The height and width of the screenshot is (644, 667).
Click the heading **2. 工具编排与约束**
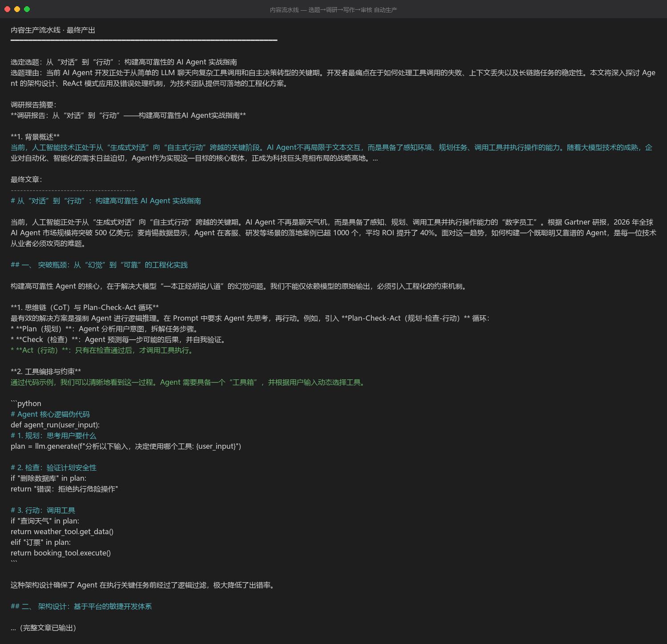[x=46, y=372]
